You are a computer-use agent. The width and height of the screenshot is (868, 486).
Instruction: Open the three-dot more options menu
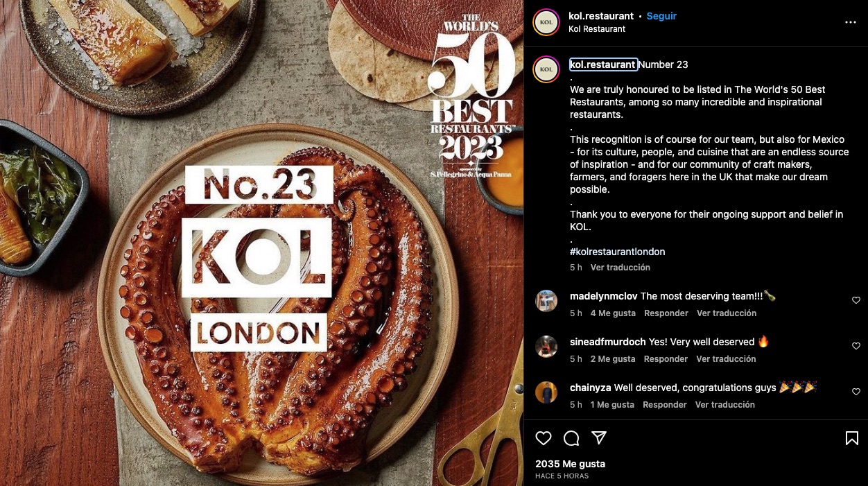pos(851,22)
